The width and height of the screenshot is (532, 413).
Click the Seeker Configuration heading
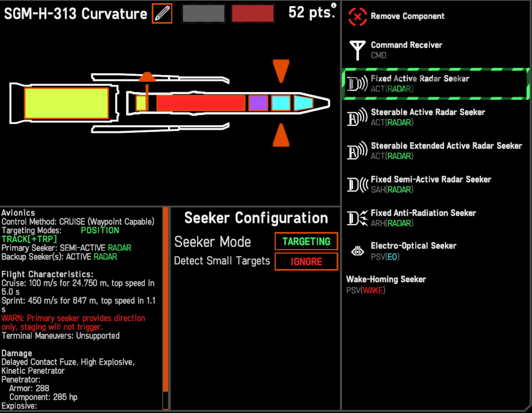(256, 218)
